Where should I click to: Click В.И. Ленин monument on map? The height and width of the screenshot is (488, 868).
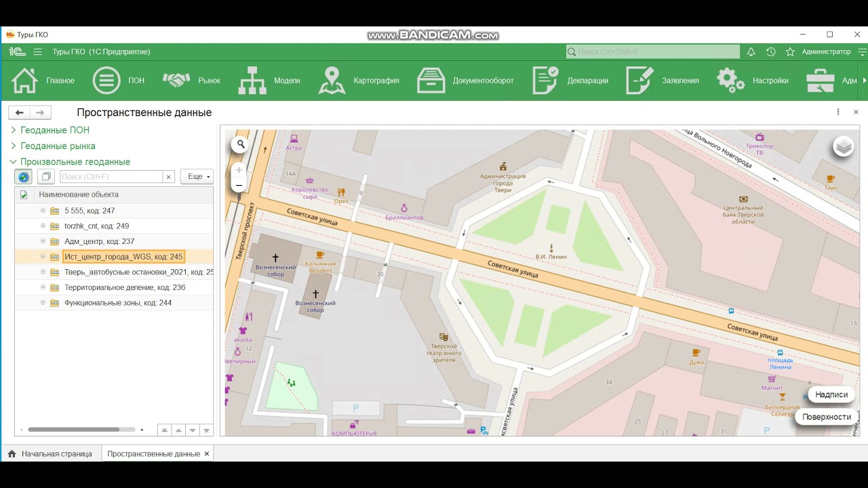click(x=551, y=251)
